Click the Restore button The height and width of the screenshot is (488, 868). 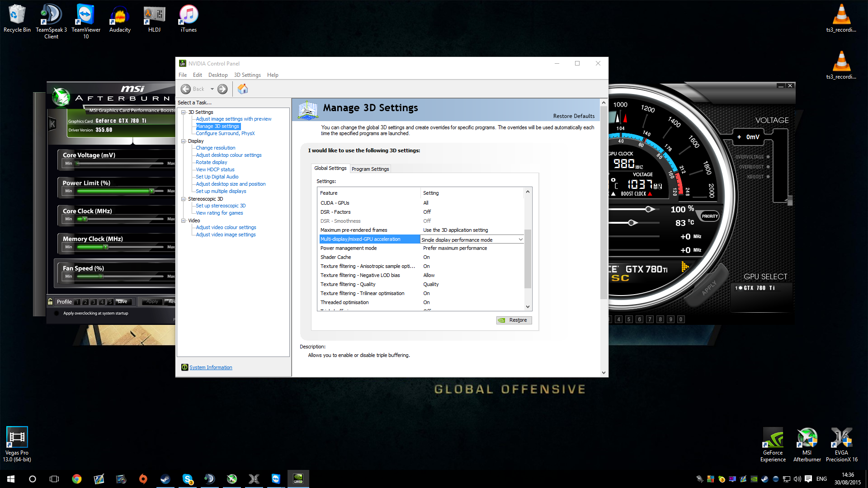[x=514, y=320]
